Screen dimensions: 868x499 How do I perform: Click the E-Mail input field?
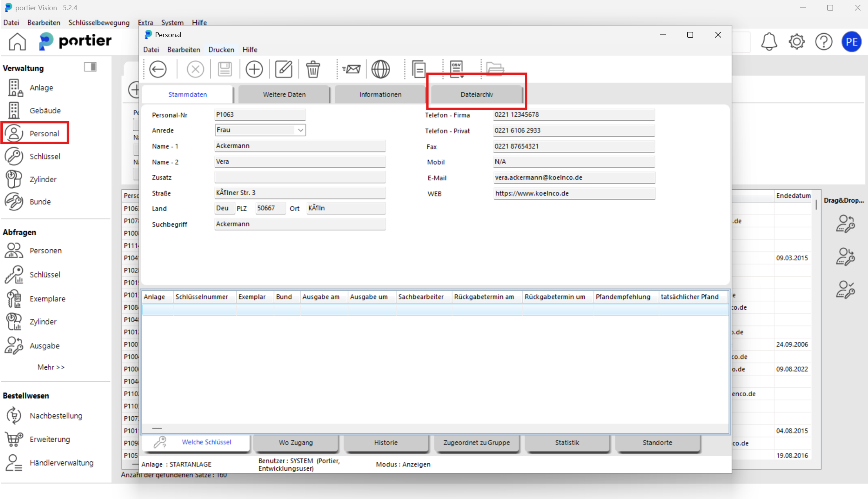574,178
